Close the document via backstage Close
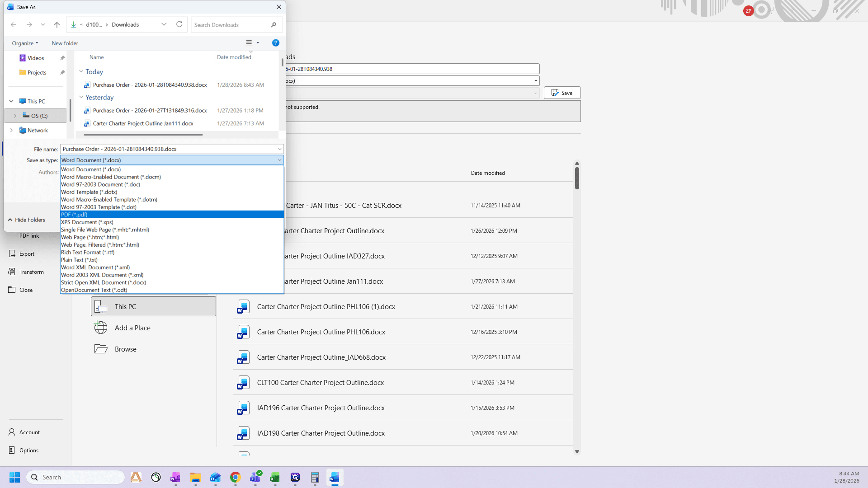Image resolution: width=868 pixels, height=488 pixels. point(26,290)
